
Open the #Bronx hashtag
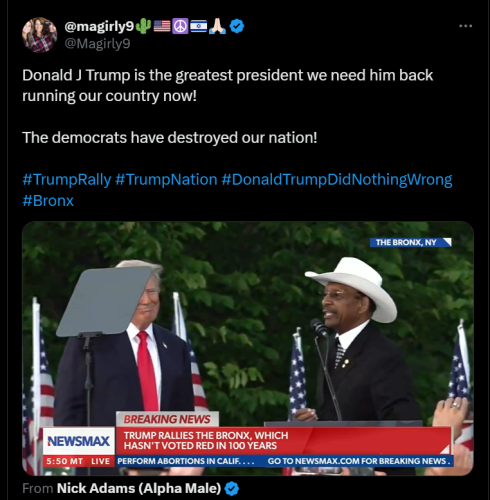[x=48, y=201]
